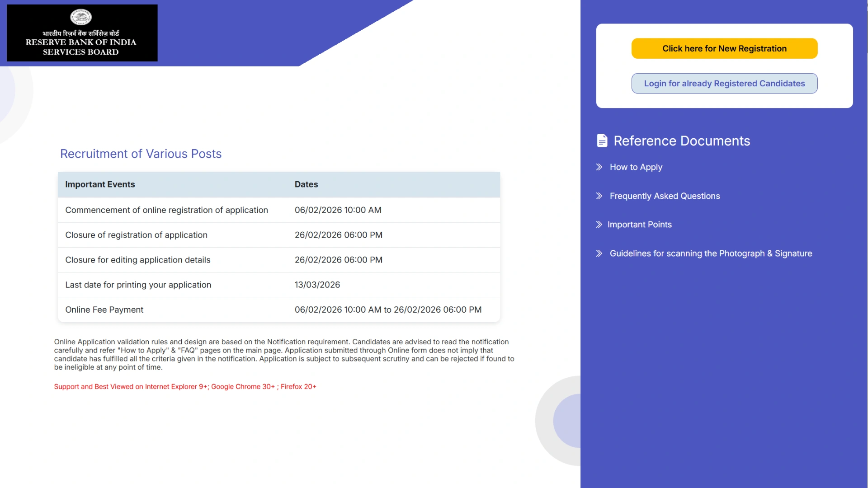Select the Online Fee Payment table row
Image resolution: width=868 pixels, height=488 pixels.
pyautogui.click(x=278, y=310)
